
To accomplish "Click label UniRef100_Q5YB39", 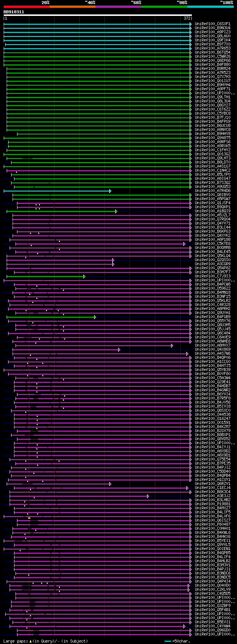I will pyautogui.click(x=213, y=370).
